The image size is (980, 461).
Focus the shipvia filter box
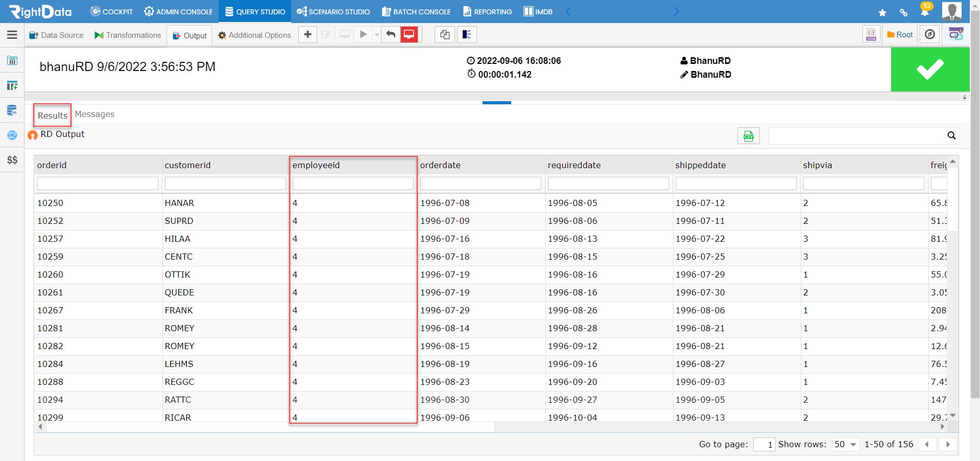coord(864,183)
